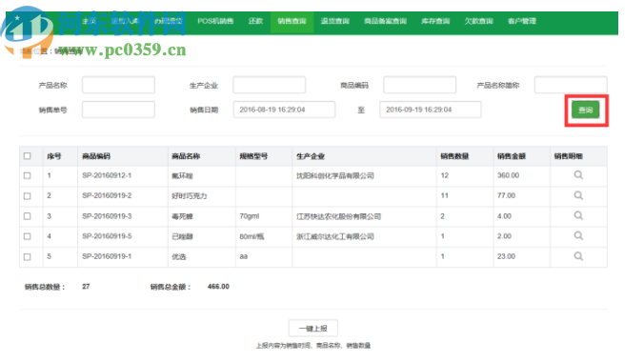Open start date field 2016-08-19 16:29:04
The image size is (644, 362).
284,110
